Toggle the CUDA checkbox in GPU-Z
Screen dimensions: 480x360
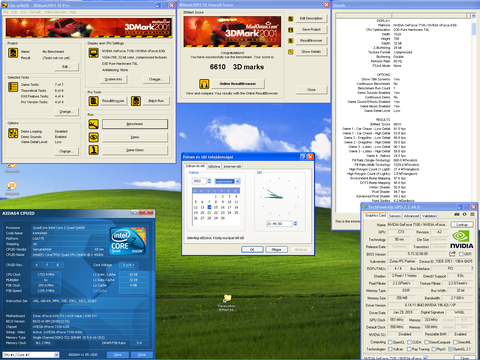(x=409, y=342)
